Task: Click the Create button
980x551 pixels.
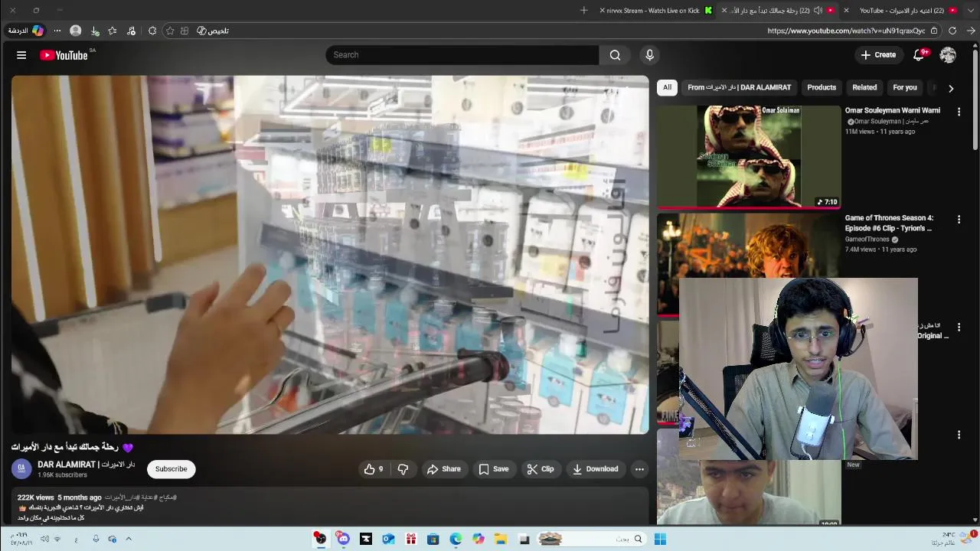Action: click(877, 55)
